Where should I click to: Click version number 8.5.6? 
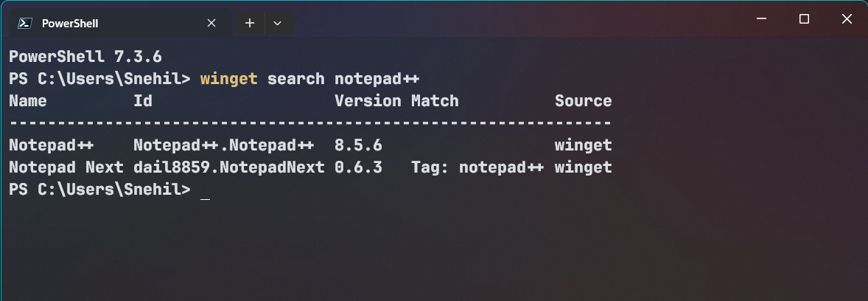358,145
